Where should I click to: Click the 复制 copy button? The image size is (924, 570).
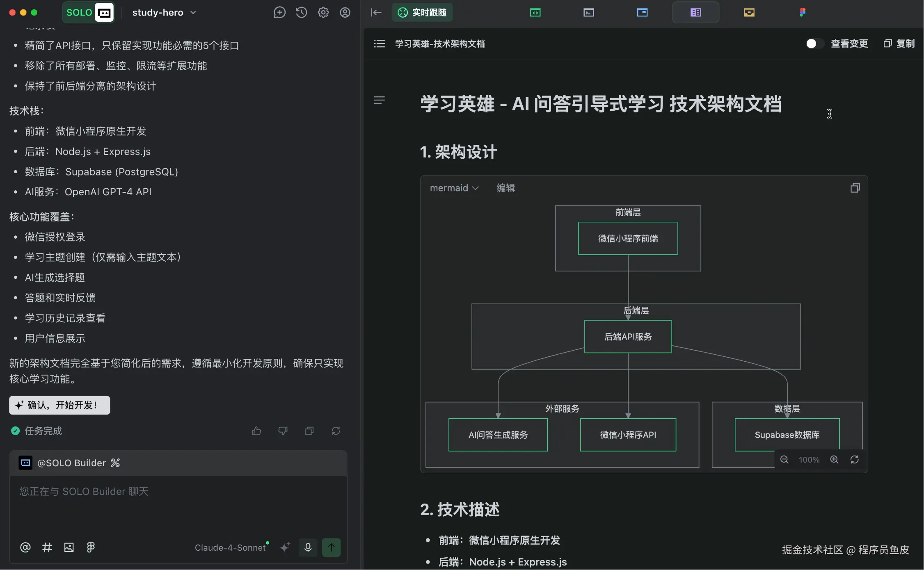899,44
